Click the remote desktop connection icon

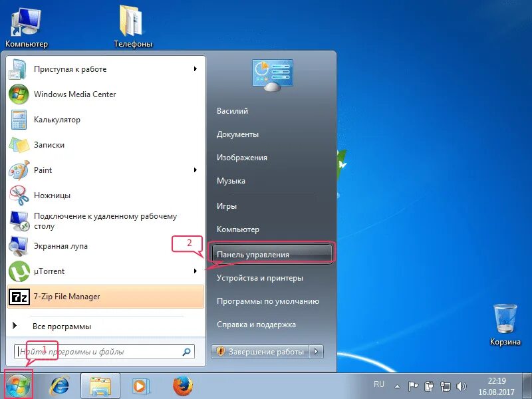[19, 221]
